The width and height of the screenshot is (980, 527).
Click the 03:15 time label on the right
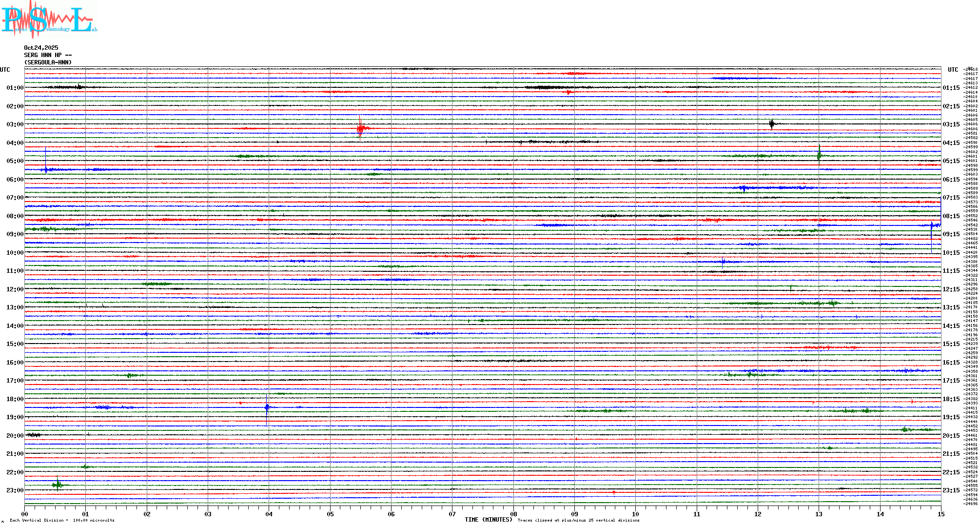click(x=951, y=124)
